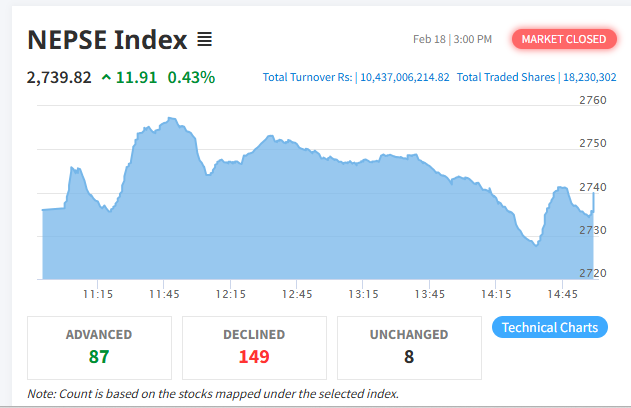
Task: Open the Unchanged stocks card
Action: click(x=409, y=346)
